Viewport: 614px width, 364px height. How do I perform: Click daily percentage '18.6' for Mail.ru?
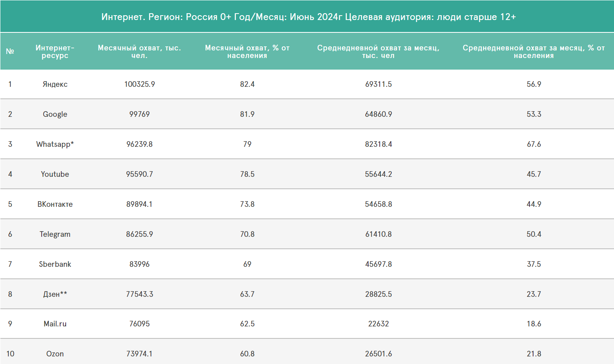pos(534,324)
